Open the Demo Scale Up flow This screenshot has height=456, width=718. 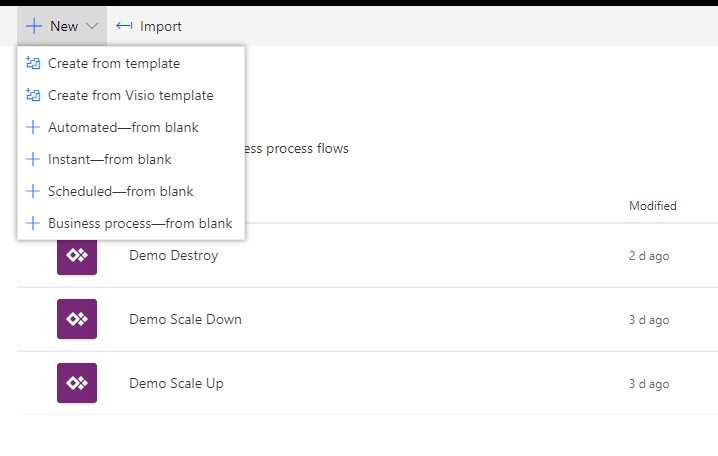(176, 383)
